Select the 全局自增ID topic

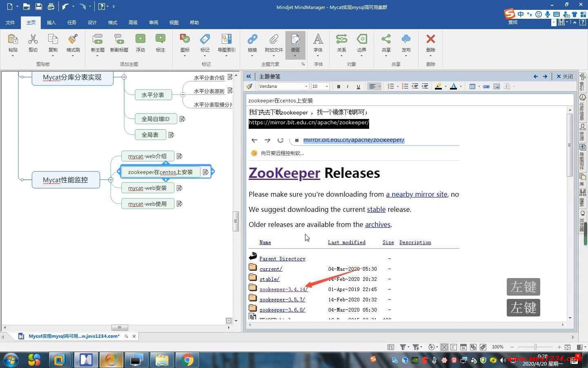point(156,119)
